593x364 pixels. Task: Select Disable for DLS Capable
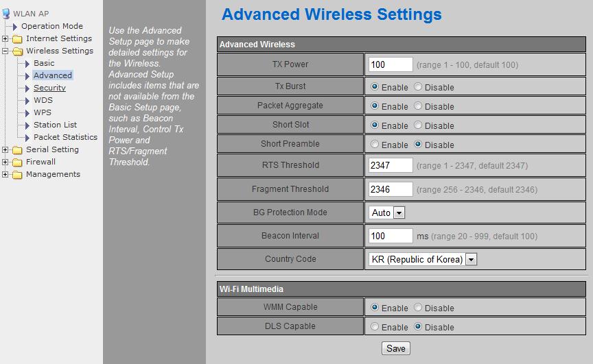click(x=417, y=326)
